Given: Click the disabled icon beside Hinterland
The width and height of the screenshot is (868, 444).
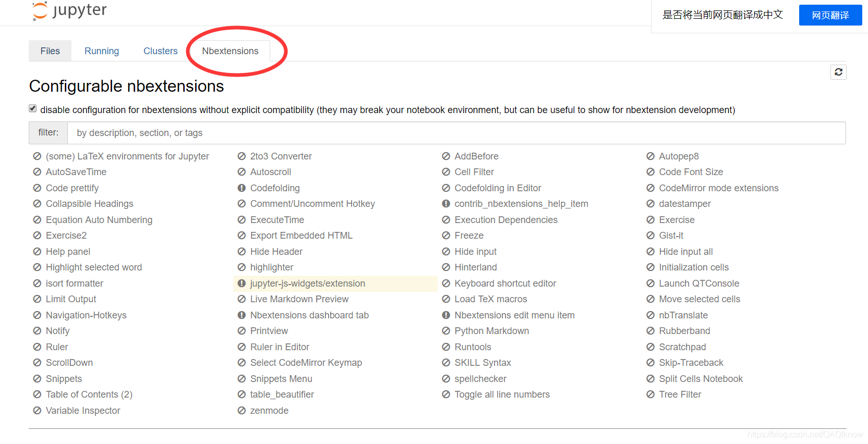Looking at the screenshot, I should pos(446,267).
